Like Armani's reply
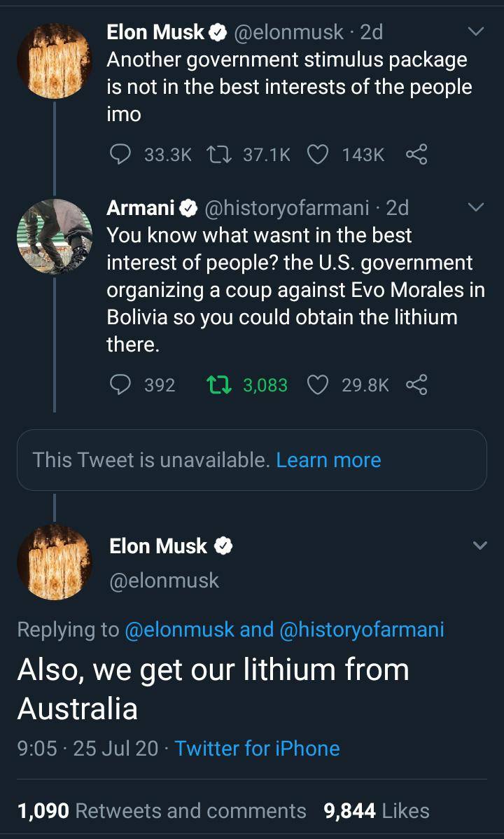 pyautogui.click(x=318, y=384)
